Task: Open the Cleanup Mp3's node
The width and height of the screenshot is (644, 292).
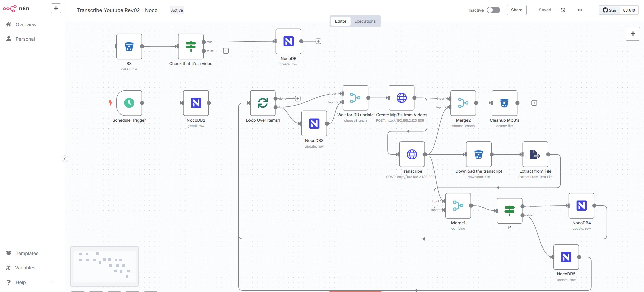Action: (x=504, y=103)
